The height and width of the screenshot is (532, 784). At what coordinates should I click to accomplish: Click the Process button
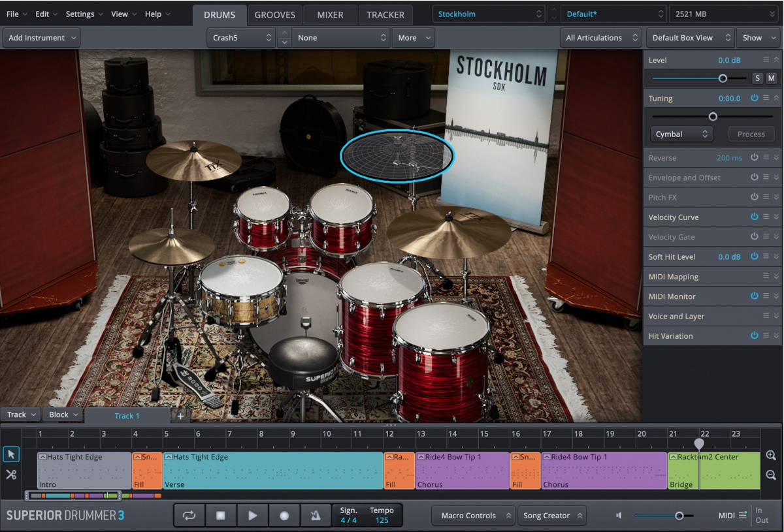(x=751, y=134)
